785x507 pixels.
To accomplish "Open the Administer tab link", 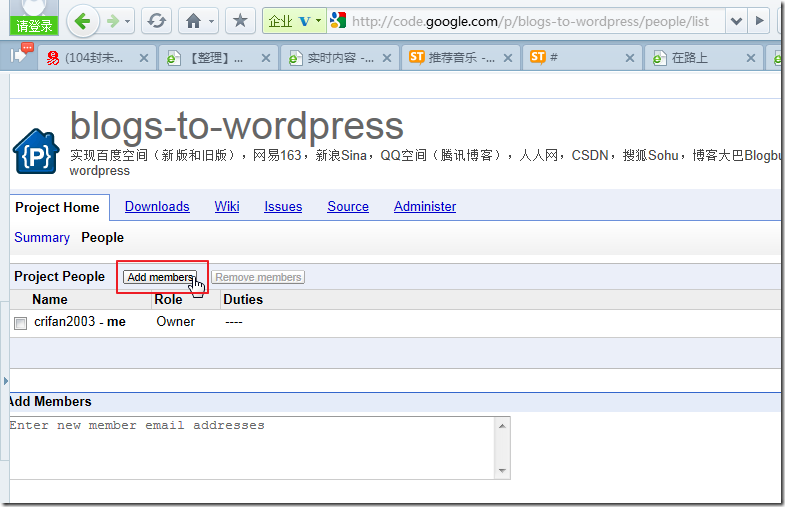I will coord(425,206).
